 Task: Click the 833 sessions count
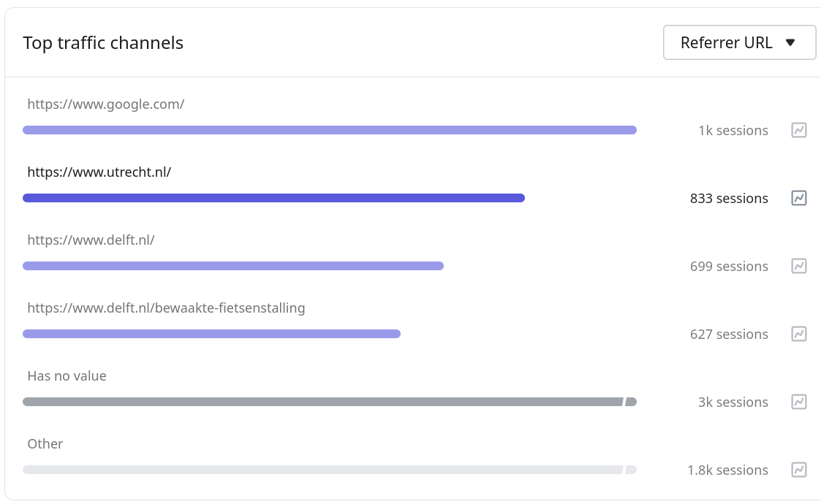[x=729, y=198]
